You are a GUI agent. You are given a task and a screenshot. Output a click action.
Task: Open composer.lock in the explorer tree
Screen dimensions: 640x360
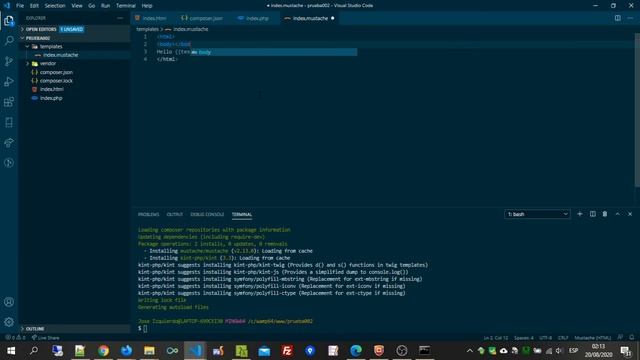tap(56, 81)
